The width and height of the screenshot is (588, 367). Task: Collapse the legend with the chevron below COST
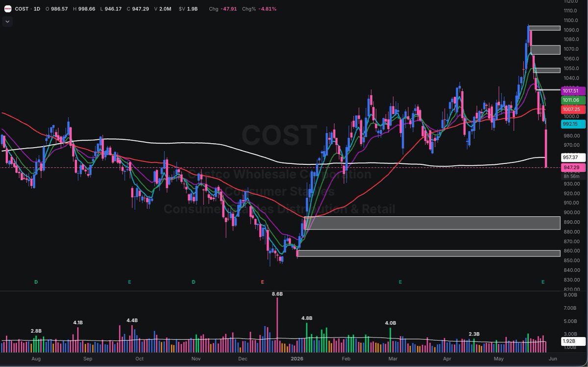[x=7, y=22]
